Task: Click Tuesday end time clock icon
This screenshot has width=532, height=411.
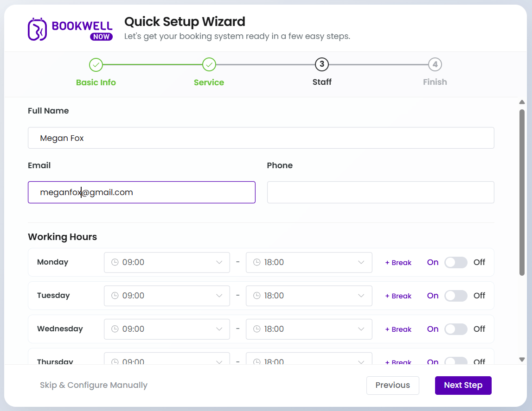Action: [x=257, y=296]
